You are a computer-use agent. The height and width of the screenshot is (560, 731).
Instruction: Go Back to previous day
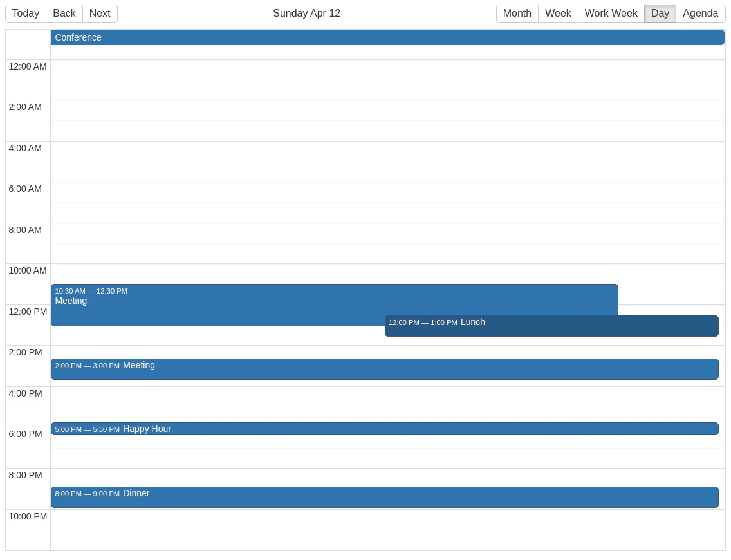point(64,13)
